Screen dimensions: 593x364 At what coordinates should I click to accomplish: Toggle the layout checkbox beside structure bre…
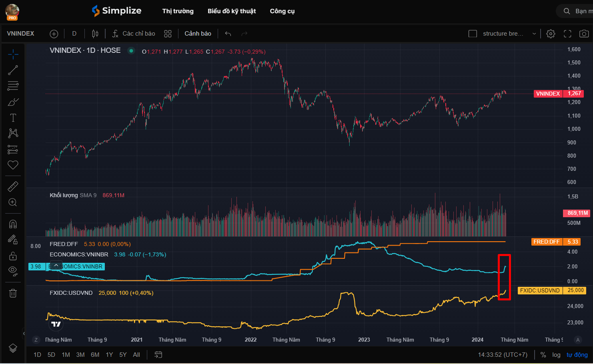click(473, 34)
